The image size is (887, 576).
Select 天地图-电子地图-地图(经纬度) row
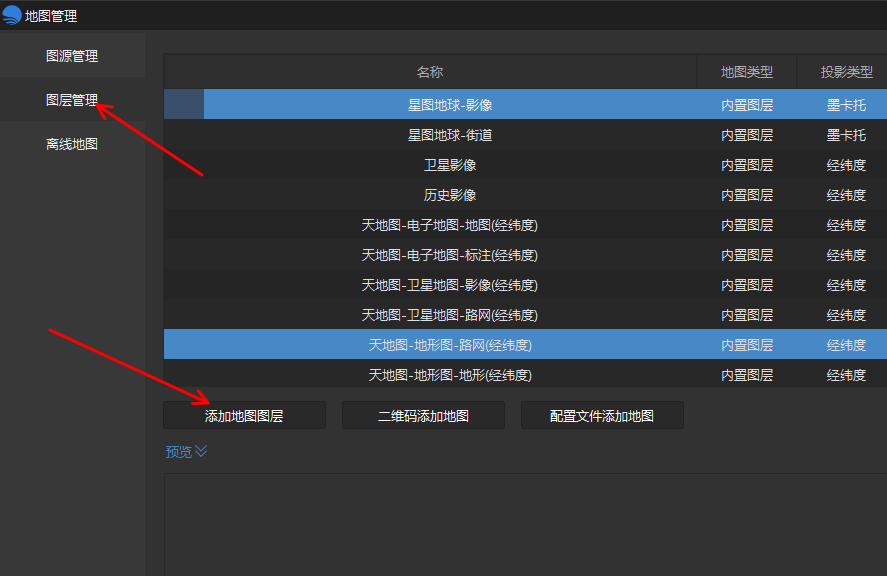pos(526,225)
